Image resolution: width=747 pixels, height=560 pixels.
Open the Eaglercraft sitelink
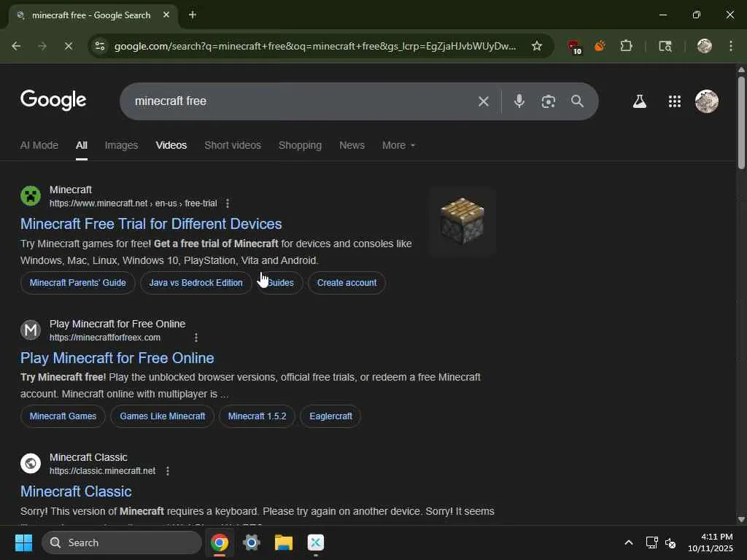click(330, 416)
